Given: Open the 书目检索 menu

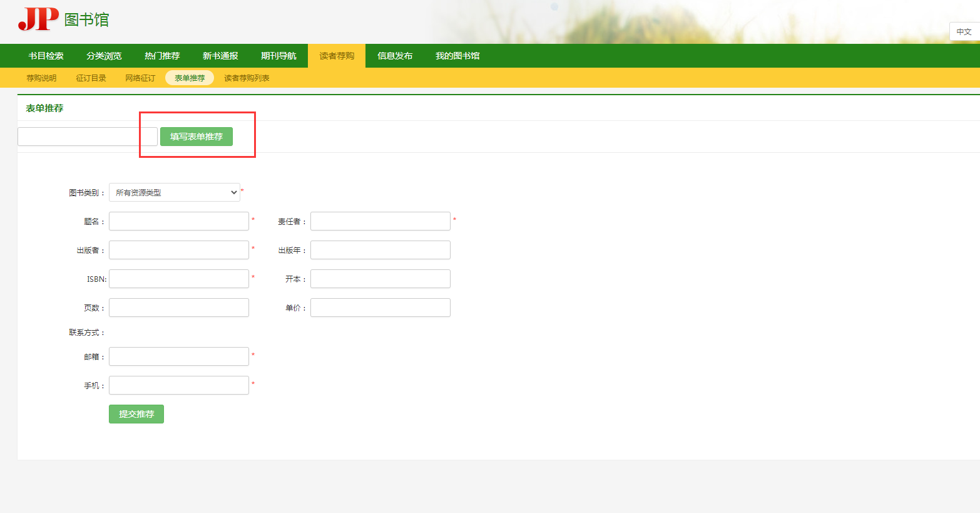Looking at the screenshot, I should (46, 56).
